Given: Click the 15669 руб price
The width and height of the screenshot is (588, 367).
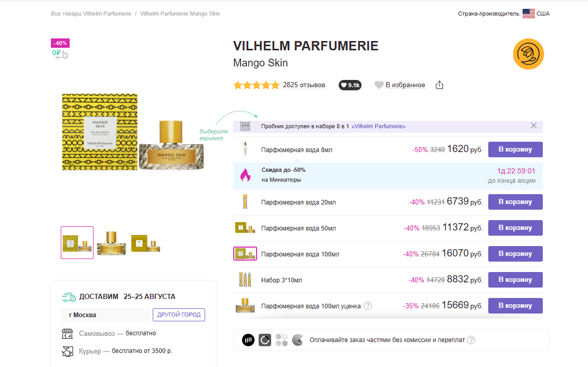Looking at the screenshot, I should click(x=462, y=306).
